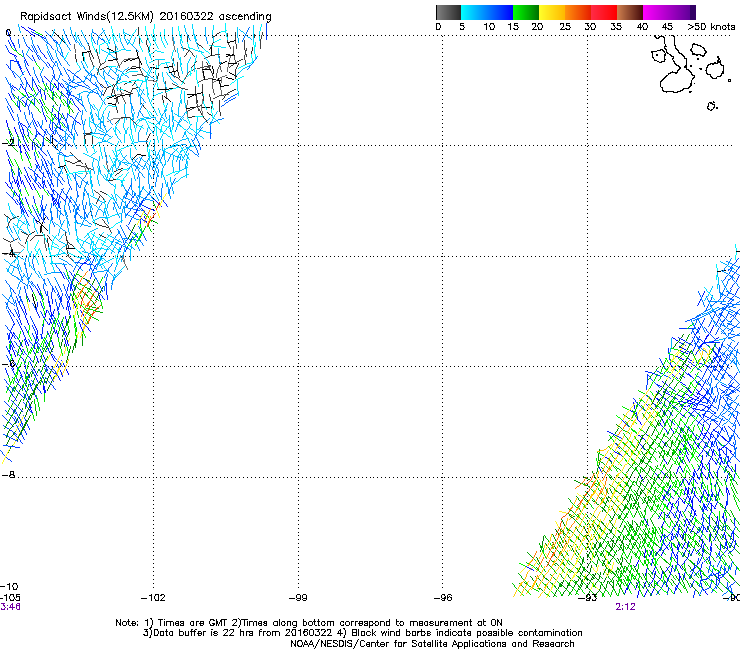The height and width of the screenshot is (650, 740).
Task: Click the title 'Rapidscat Winds(12.5KM) 20160322 ascending'
Action: (x=146, y=17)
